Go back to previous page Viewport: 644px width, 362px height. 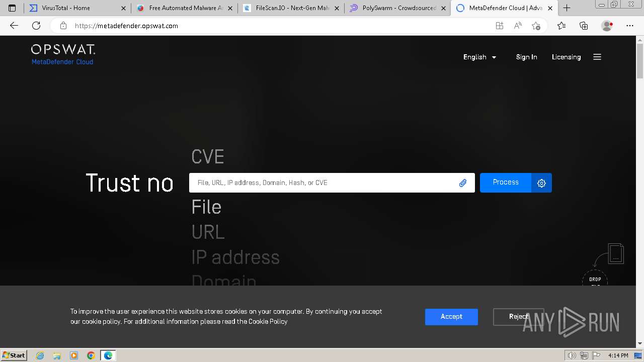click(x=14, y=26)
